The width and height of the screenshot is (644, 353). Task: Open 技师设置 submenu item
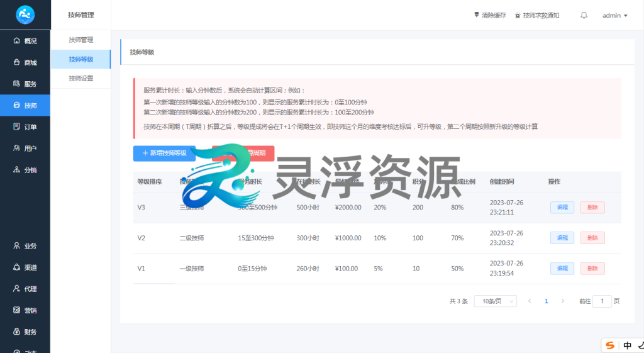pos(81,78)
